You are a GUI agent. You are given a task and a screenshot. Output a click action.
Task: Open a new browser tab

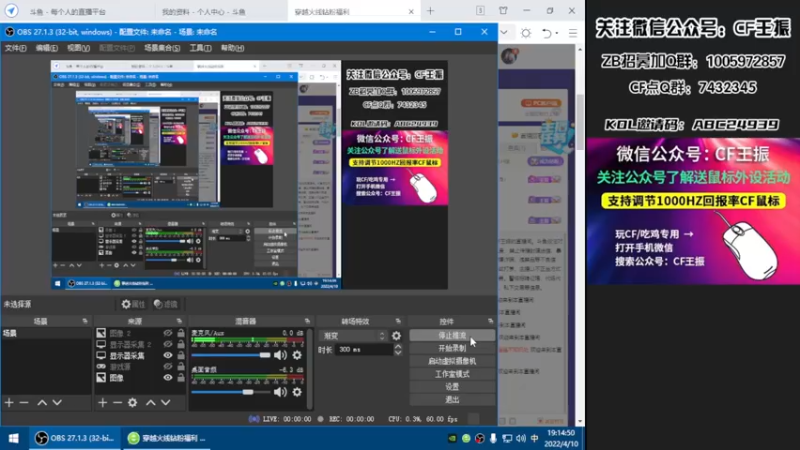click(431, 11)
